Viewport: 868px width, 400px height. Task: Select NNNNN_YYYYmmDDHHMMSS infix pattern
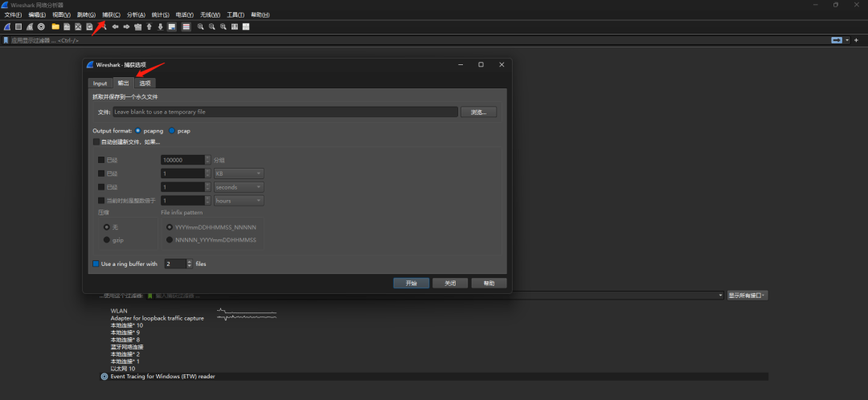[170, 239]
